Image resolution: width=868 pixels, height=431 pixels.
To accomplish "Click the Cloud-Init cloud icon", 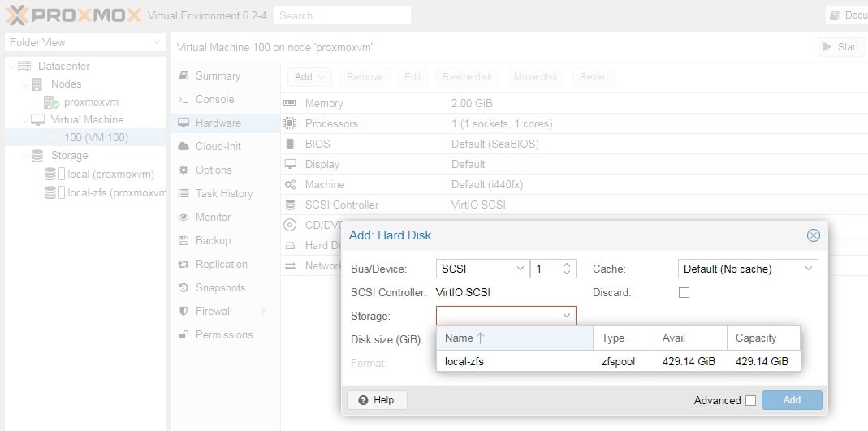I will [x=184, y=147].
